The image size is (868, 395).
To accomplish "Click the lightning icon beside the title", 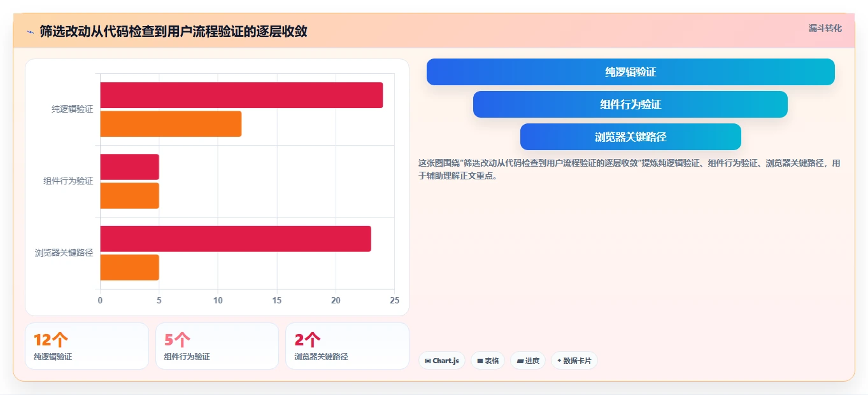I will click(30, 31).
